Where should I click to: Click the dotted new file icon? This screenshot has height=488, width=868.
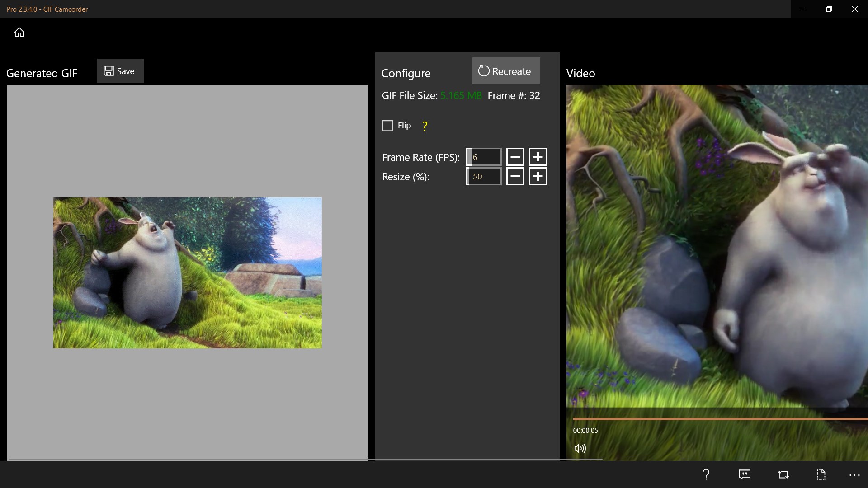[821, 474]
